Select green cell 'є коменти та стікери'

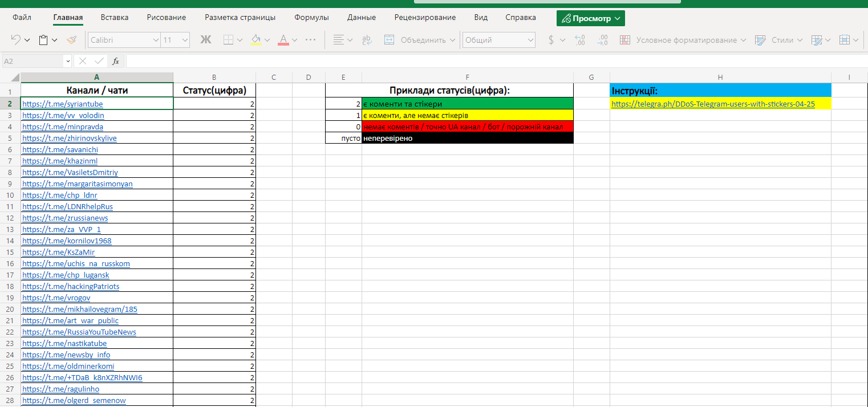[468, 104]
